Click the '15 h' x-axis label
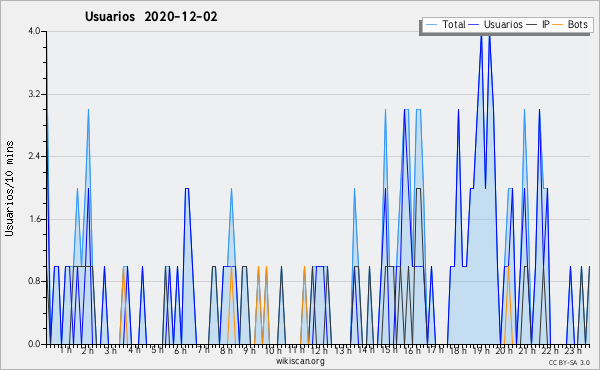 [x=389, y=350]
